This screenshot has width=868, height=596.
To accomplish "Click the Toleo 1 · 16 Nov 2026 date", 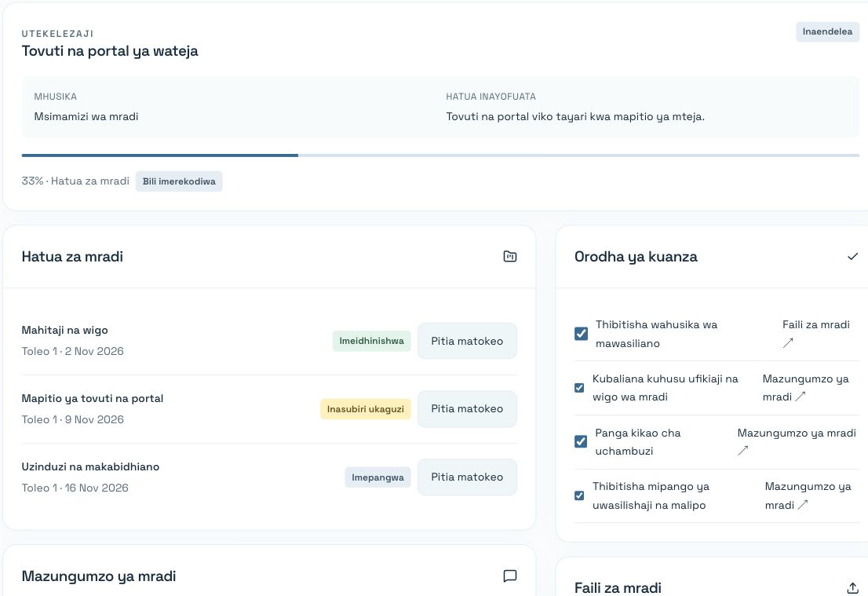I will tap(75, 488).
